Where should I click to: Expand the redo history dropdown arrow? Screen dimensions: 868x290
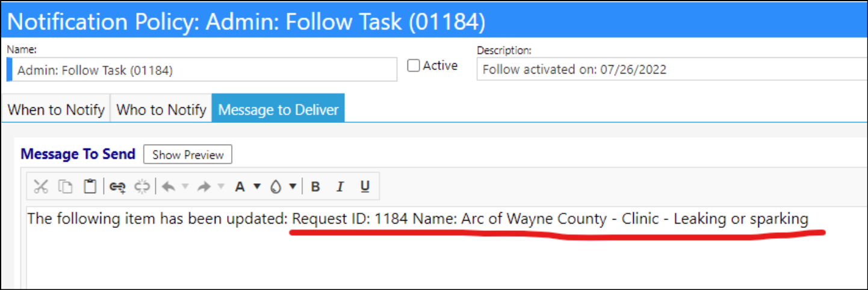pos(221,187)
